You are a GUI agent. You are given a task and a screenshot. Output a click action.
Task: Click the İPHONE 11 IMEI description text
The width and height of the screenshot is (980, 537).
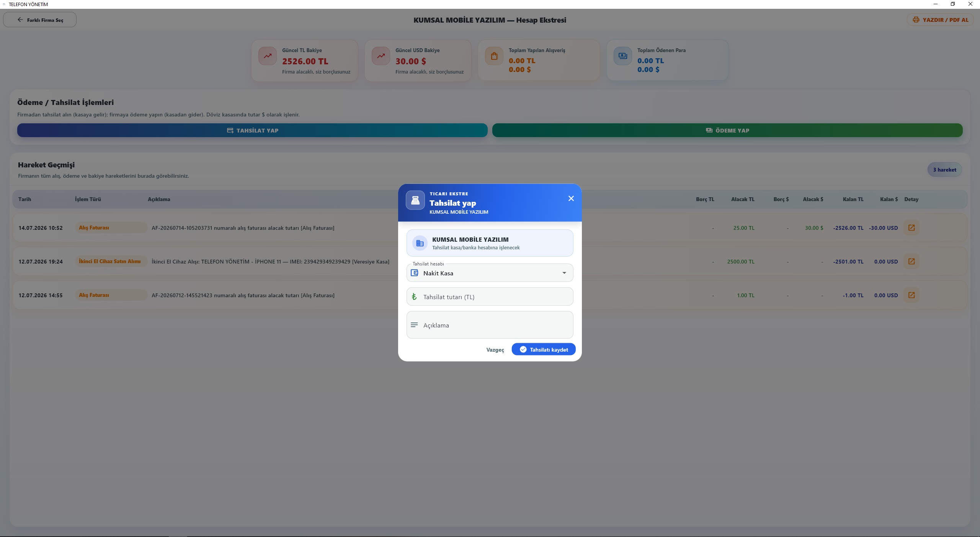click(270, 262)
